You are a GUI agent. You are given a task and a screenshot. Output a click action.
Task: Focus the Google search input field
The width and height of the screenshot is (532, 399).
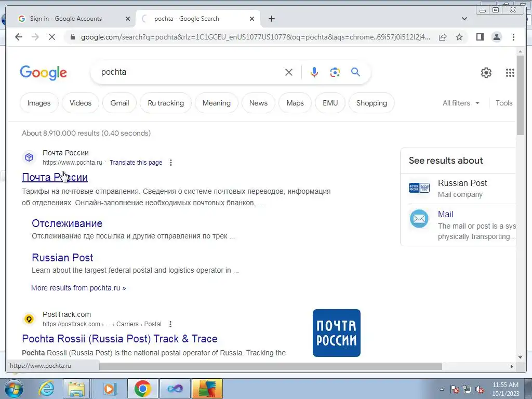tap(190, 72)
